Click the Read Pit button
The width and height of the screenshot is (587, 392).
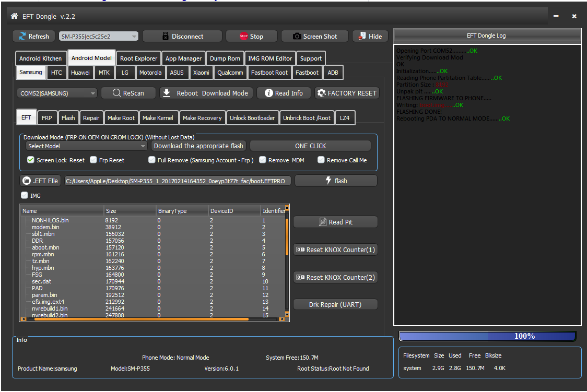(335, 222)
